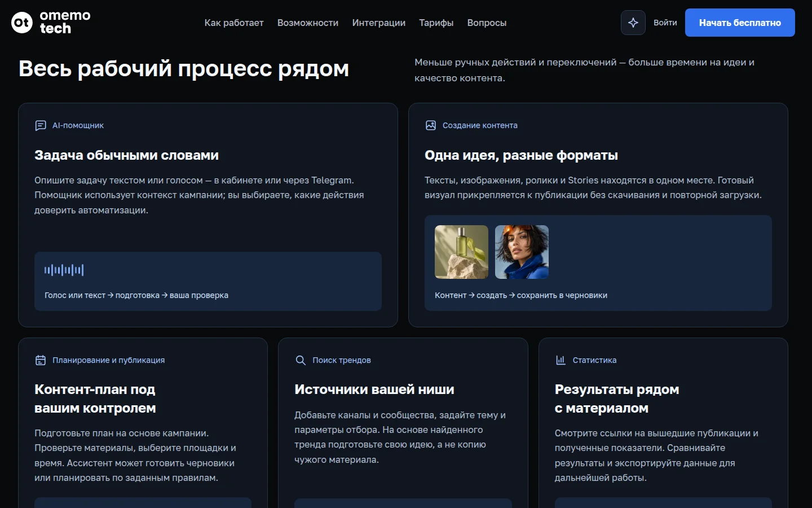The width and height of the screenshot is (812, 508).
Task: Click the Планирование и публикация calendar icon
Action: pyautogui.click(x=41, y=360)
